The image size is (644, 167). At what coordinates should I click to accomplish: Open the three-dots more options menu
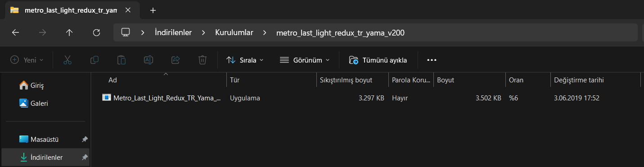click(x=432, y=60)
